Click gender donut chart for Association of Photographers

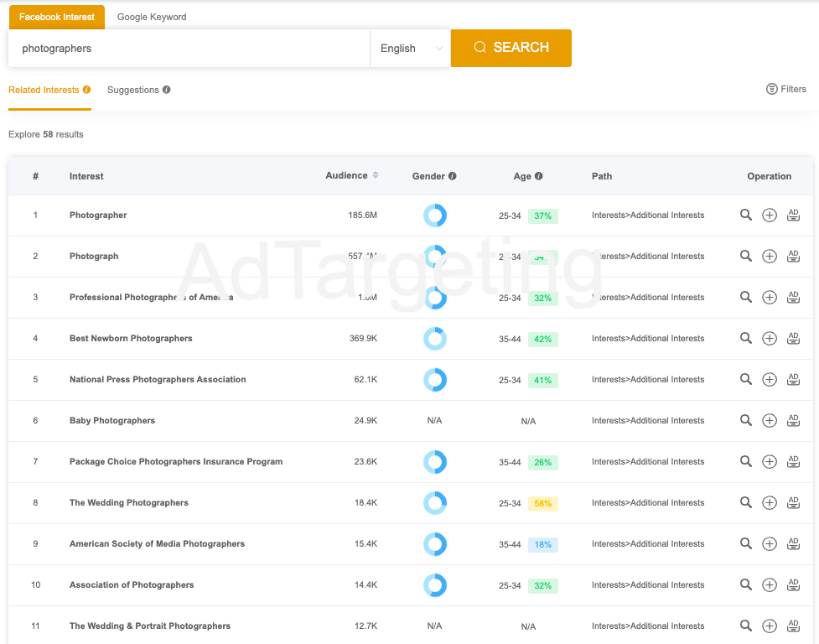pyautogui.click(x=435, y=585)
